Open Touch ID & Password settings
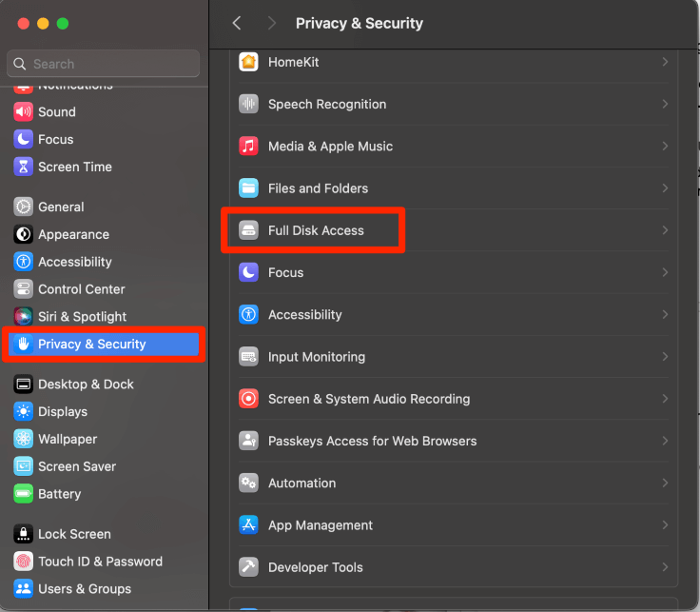This screenshot has height=612, width=700. click(100, 562)
